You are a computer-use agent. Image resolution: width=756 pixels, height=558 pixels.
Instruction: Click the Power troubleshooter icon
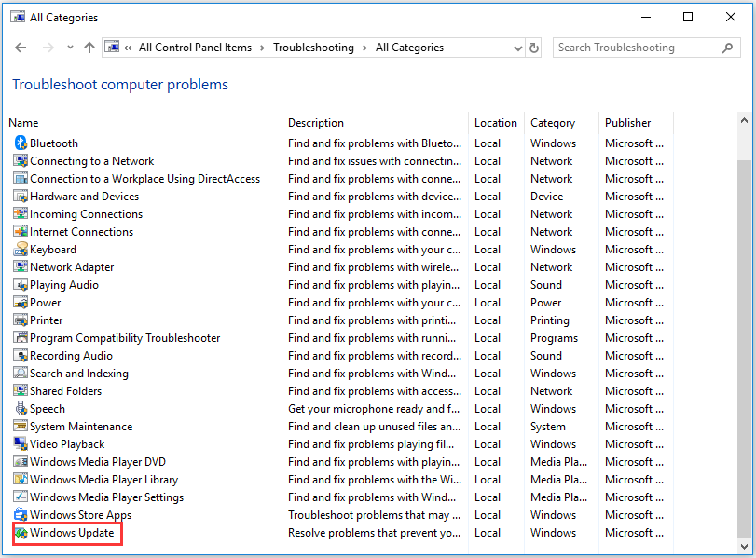(x=21, y=302)
